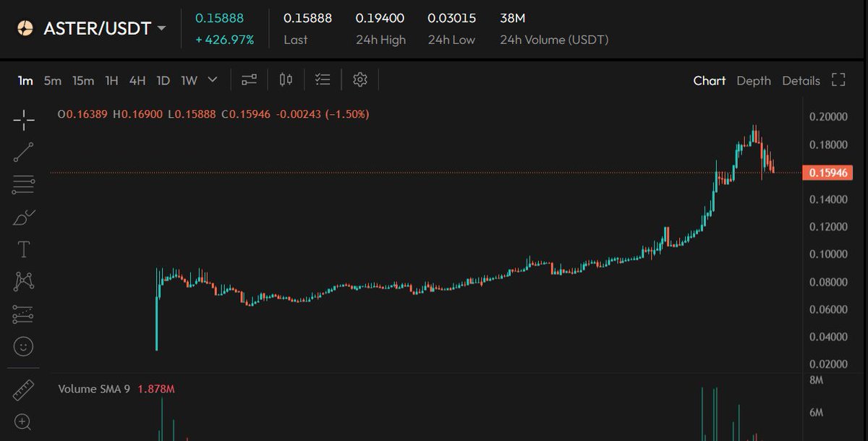Screen dimensions: 868x441
Task: Toggle fullscreen chart mode
Action: point(838,80)
